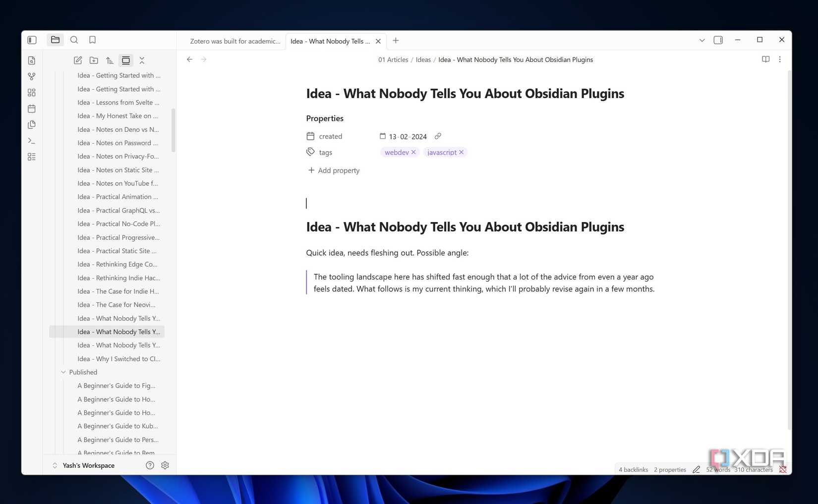The image size is (818, 504).
Task: Toggle the left sidebar collapse icon
Action: 32,40
